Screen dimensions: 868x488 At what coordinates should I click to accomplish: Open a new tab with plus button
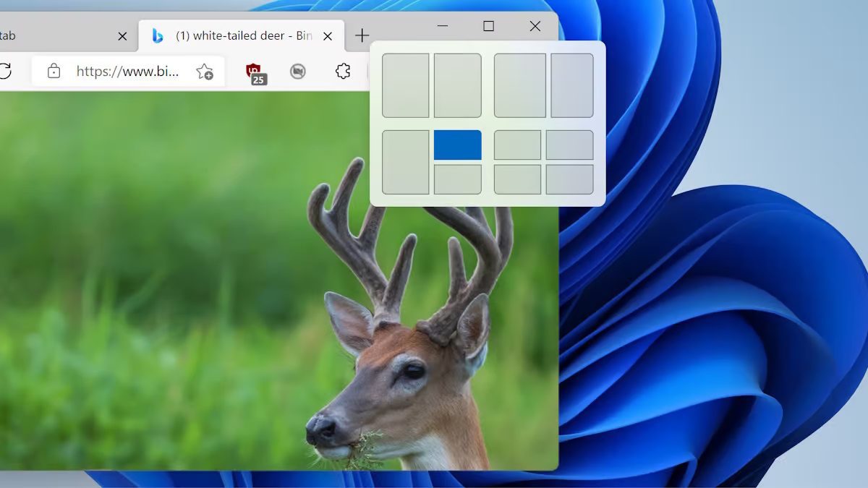coord(362,35)
